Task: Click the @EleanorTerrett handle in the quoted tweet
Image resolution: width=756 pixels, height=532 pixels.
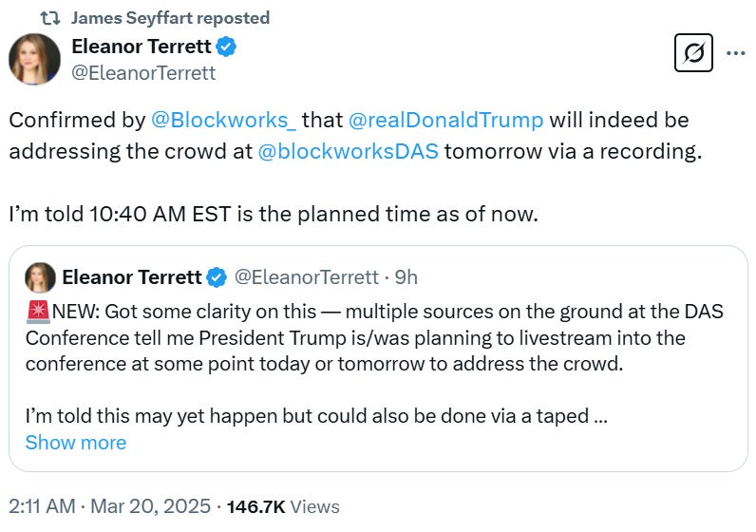Action: pyautogui.click(x=307, y=277)
